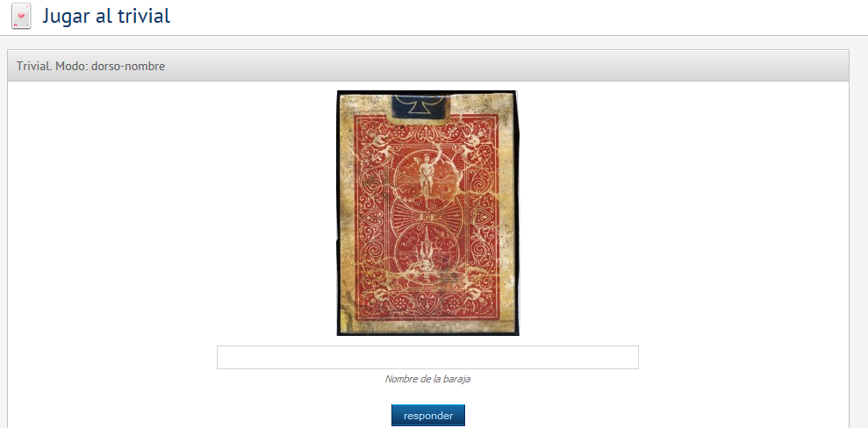Focus the deck name text input
The height and width of the screenshot is (428, 868).
click(x=427, y=357)
